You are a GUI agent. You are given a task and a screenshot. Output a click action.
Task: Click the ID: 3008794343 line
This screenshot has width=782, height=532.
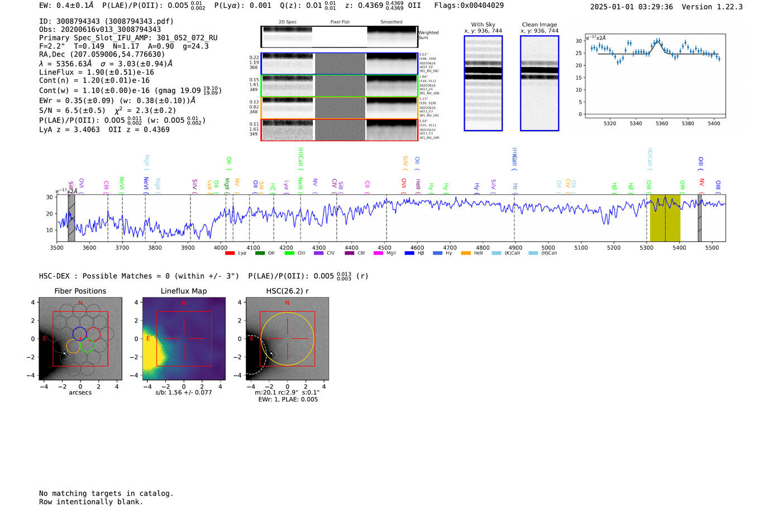click(x=106, y=21)
